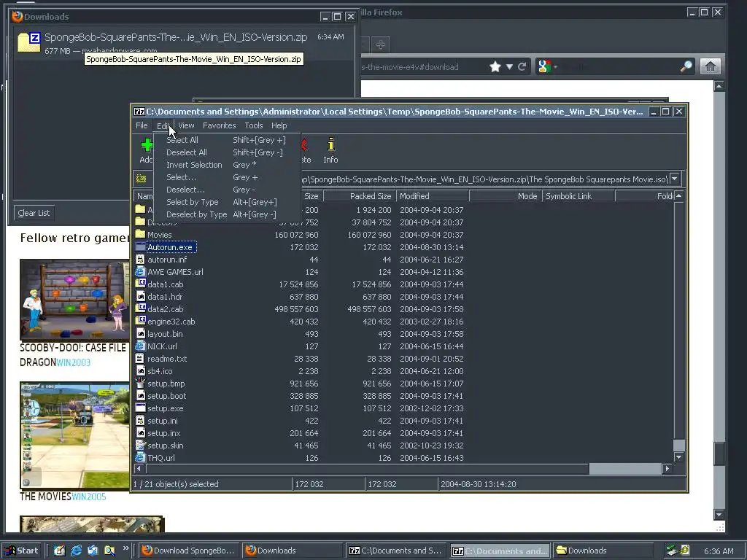Click the setup.exe file icon

140,408
